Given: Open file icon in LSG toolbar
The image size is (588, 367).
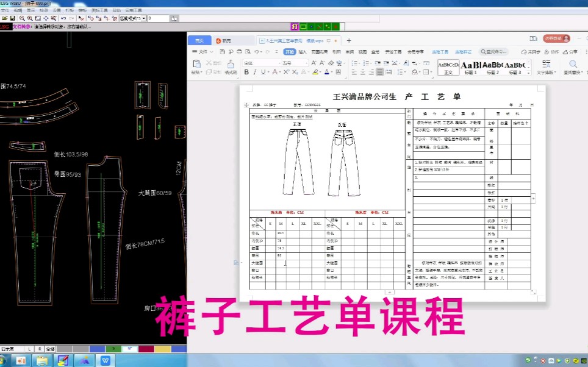Looking at the screenshot, I should [x=4, y=18].
